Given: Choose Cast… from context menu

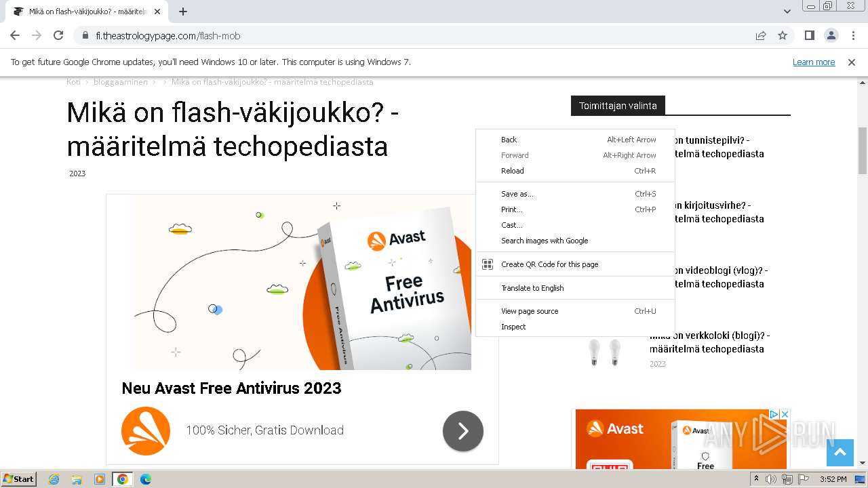Looking at the screenshot, I should (575, 225).
